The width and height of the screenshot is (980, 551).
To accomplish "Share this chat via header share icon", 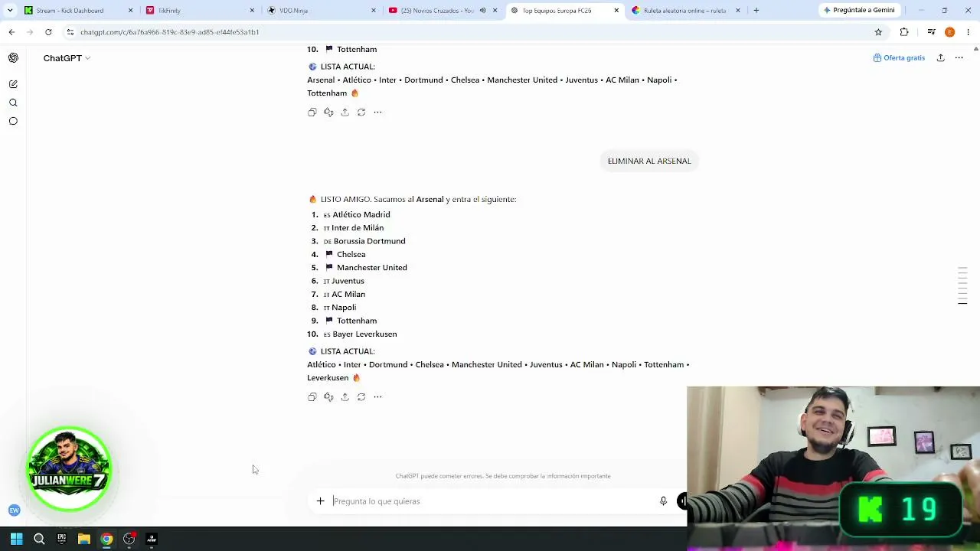I will 940,58.
